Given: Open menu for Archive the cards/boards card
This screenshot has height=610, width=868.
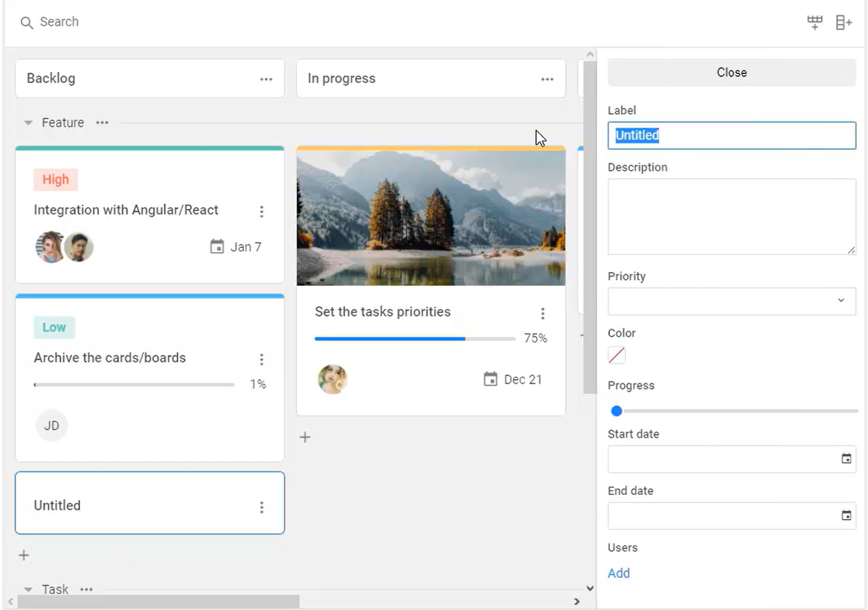Looking at the screenshot, I should pos(261,359).
